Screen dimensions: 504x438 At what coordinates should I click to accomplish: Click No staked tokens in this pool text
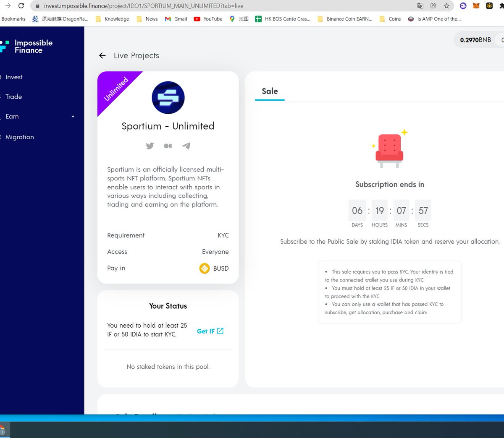[x=168, y=367]
